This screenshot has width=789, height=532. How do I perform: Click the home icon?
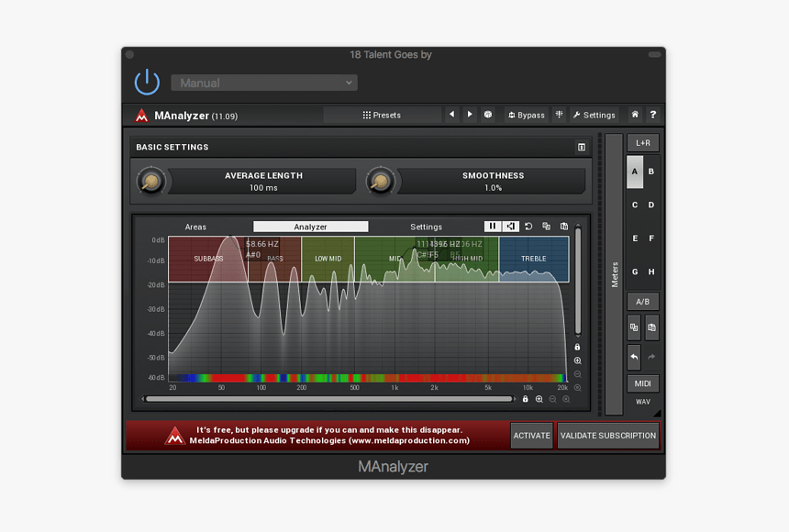pos(635,115)
